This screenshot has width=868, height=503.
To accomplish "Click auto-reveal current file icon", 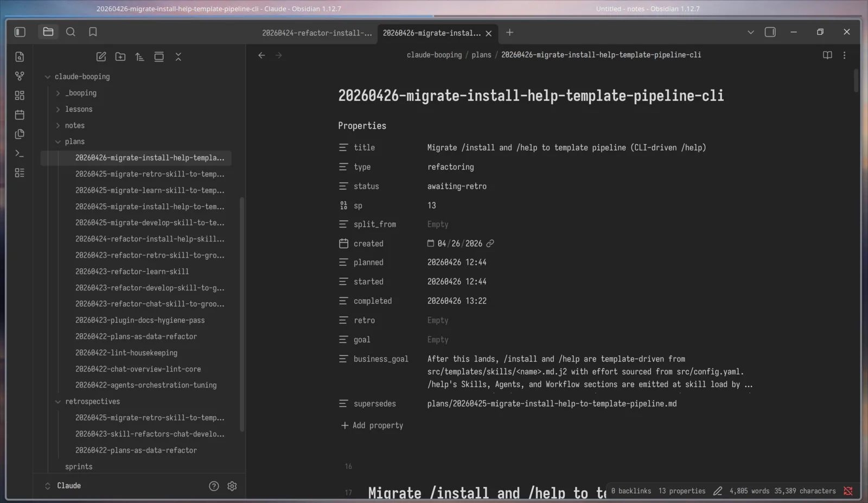I will tap(159, 57).
